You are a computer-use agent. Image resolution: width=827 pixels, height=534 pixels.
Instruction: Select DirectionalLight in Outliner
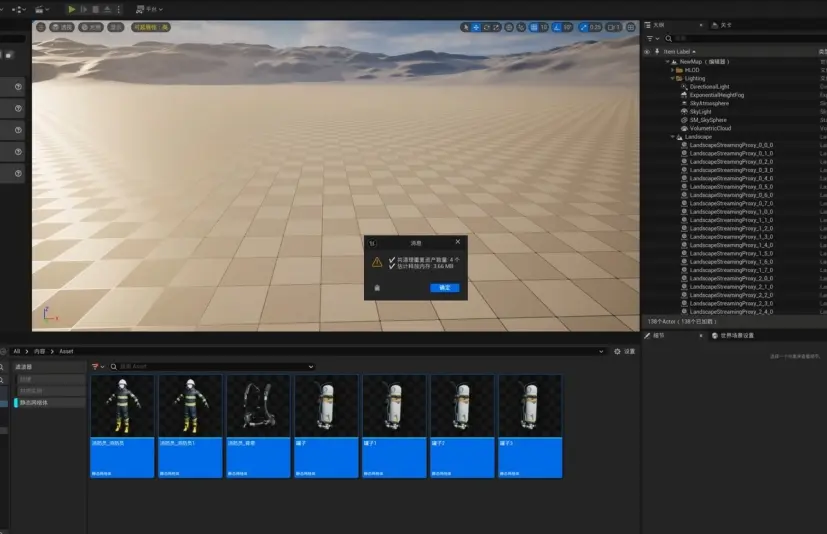pyautogui.click(x=709, y=87)
